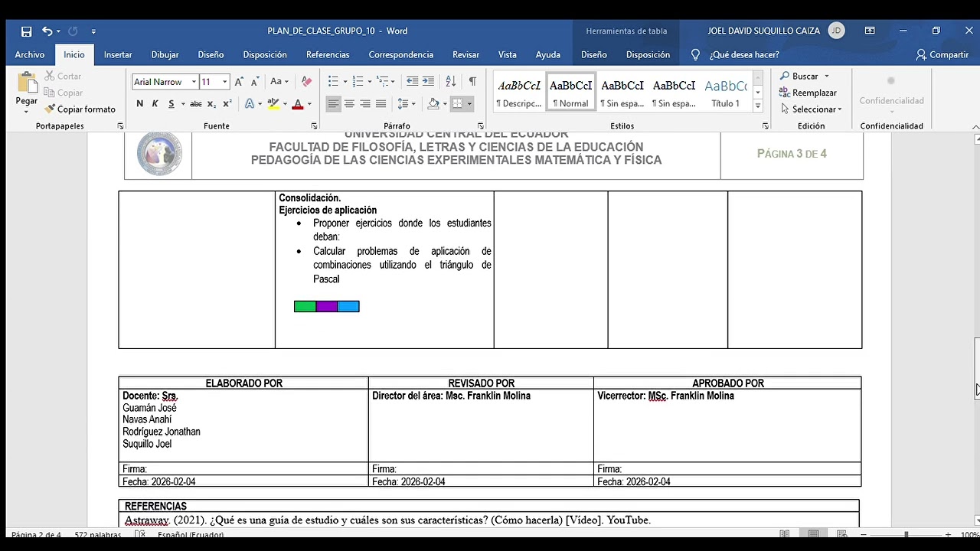The width and height of the screenshot is (980, 551).
Task: Open the Párrafo dialog launcher
Action: (481, 126)
